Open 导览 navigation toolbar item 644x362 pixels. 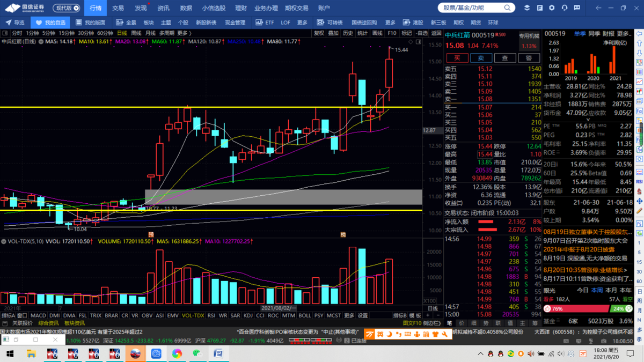pyautogui.click(x=15, y=23)
